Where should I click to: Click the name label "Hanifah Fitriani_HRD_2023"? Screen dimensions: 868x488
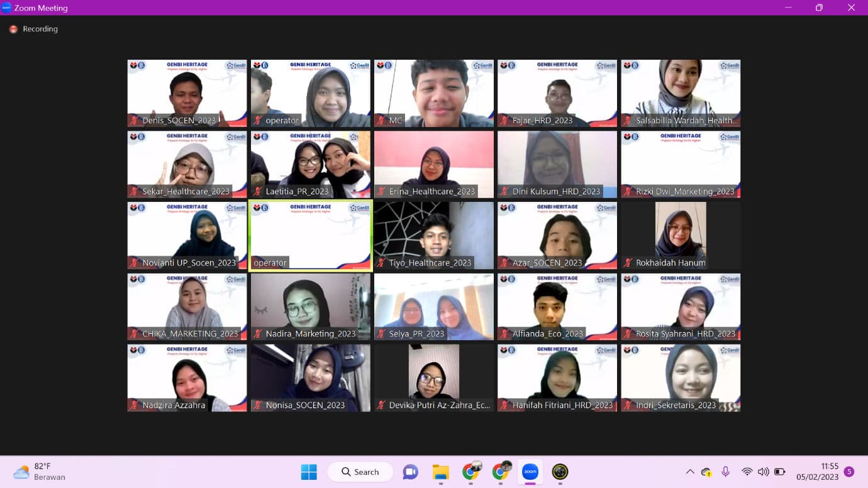[x=562, y=405]
